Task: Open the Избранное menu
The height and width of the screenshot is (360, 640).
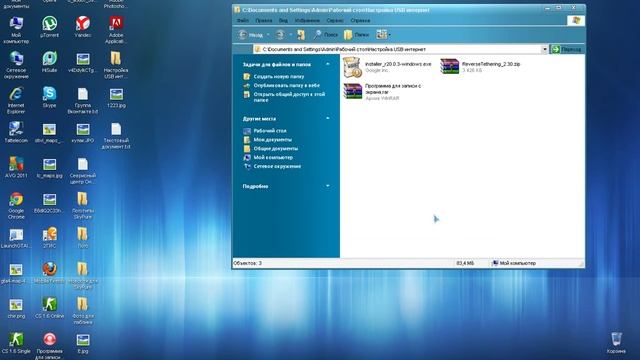Action: pos(307,20)
